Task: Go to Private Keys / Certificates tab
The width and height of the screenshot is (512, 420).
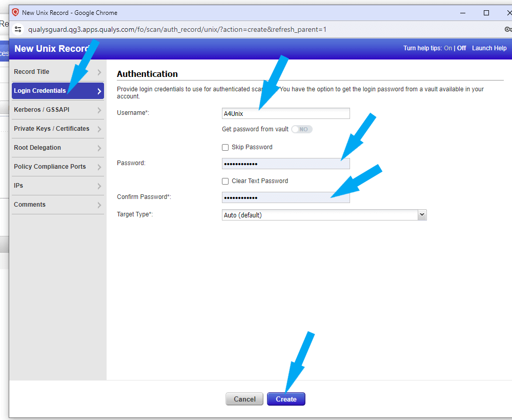Action: tap(58, 129)
